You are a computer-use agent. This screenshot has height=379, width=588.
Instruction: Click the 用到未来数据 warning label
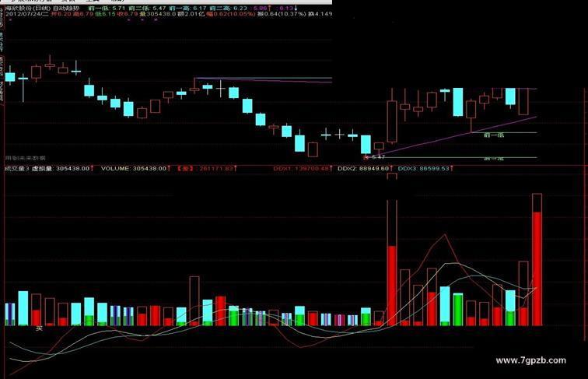tap(26, 158)
